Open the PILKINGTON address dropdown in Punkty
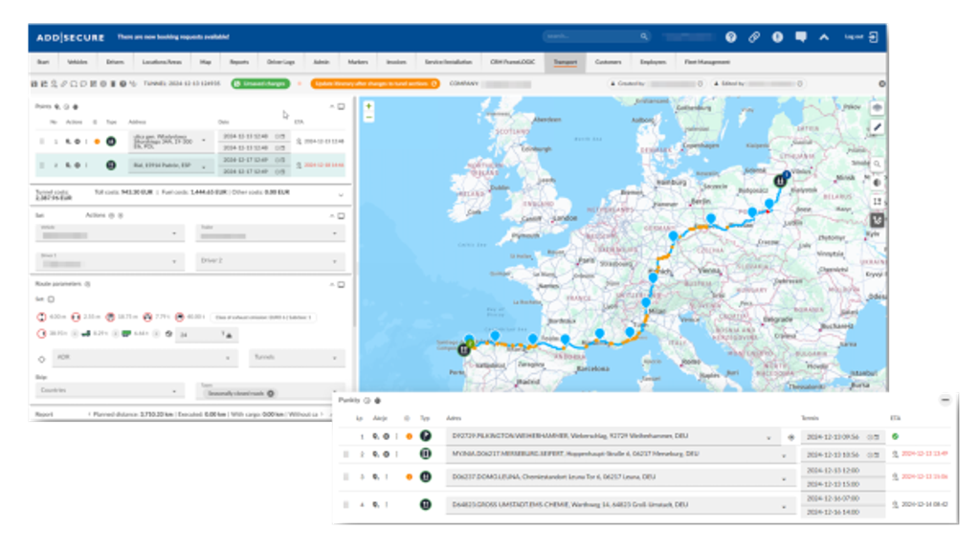The image size is (980, 552). pyautogui.click(x=768, y=438)
